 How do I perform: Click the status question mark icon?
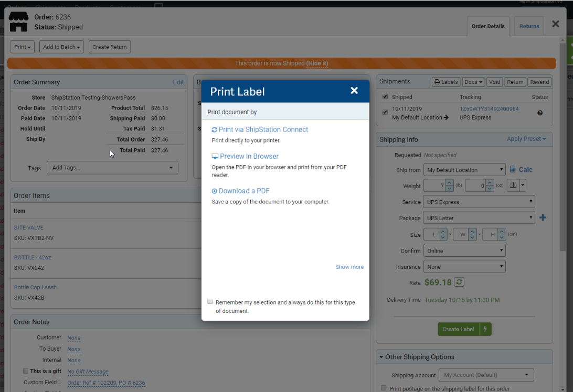point(540,113)
